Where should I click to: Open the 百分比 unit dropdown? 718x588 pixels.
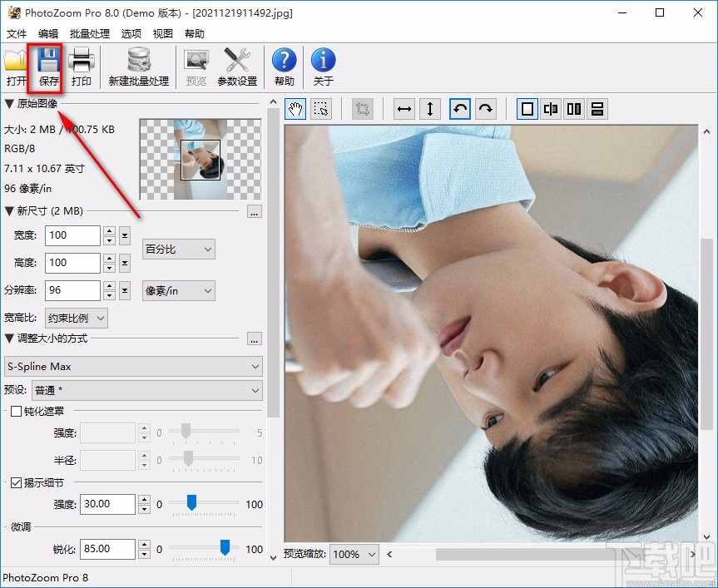[179, 249]
